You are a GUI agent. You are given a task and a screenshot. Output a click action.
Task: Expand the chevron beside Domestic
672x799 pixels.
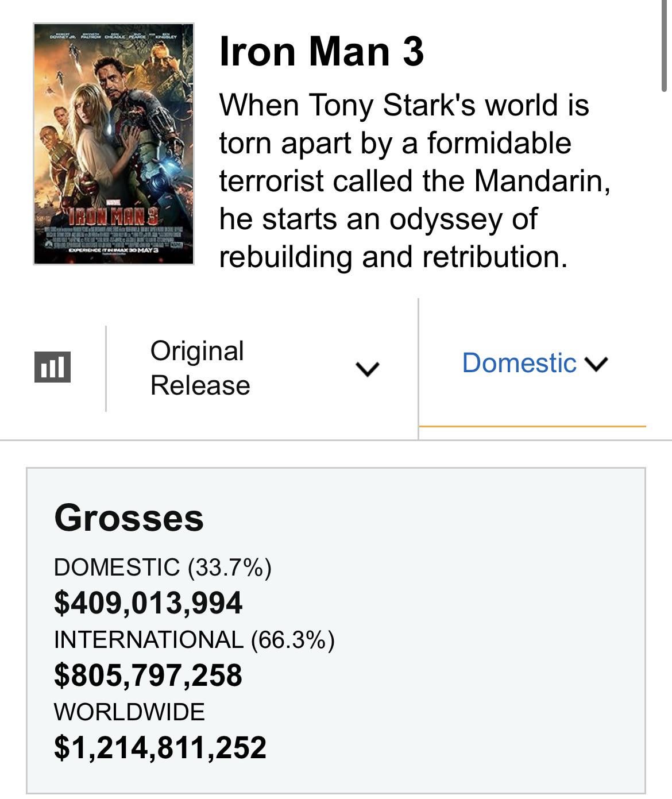point(596,364)
